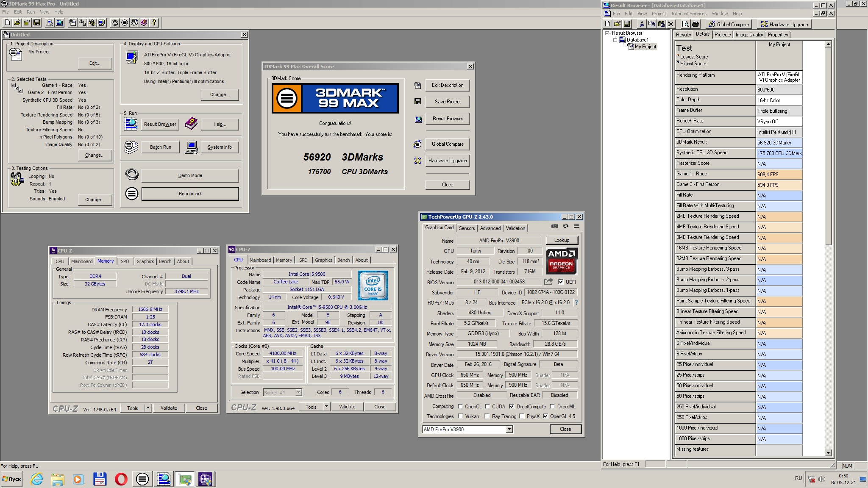Click Print Preview icon in Result Browser toolbar
Image resolution: width=868 pixels, height=488 pixels.
[685, 24]
